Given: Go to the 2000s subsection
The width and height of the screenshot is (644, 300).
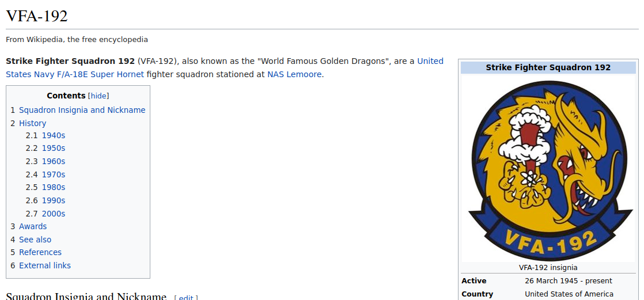Looking at the screenshot, I should 54,214.
